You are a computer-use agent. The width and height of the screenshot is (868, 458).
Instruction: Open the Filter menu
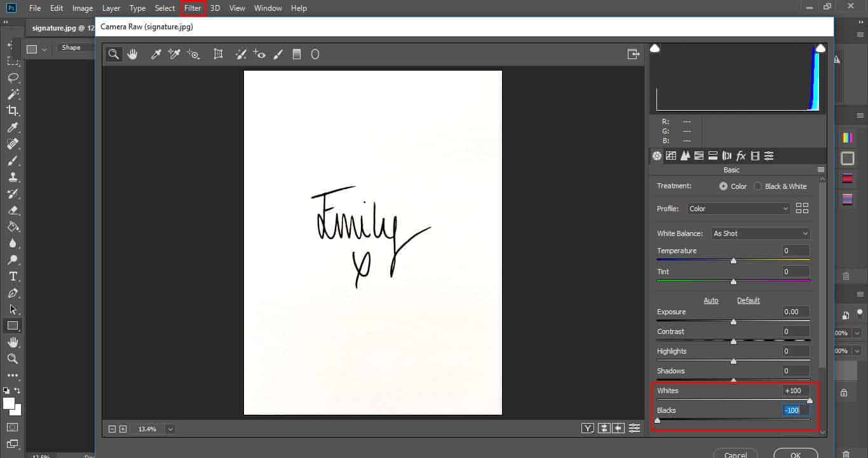(x=193, y=8)
